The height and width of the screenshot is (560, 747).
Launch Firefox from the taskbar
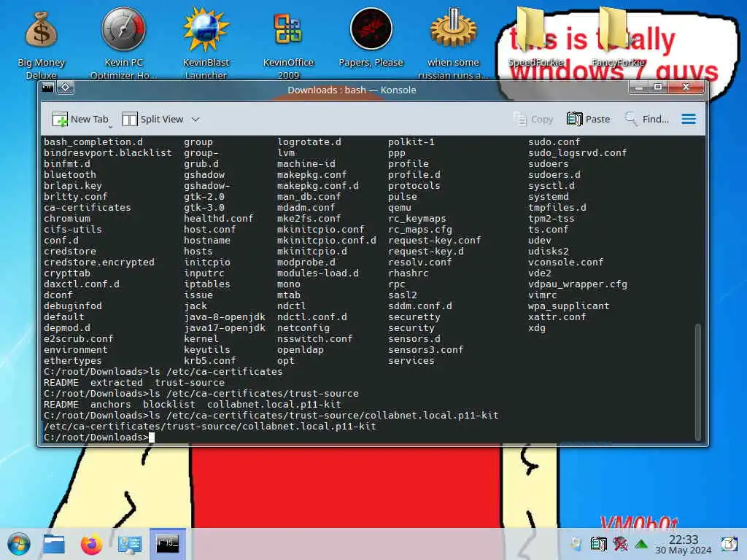[x=91, y=544]
